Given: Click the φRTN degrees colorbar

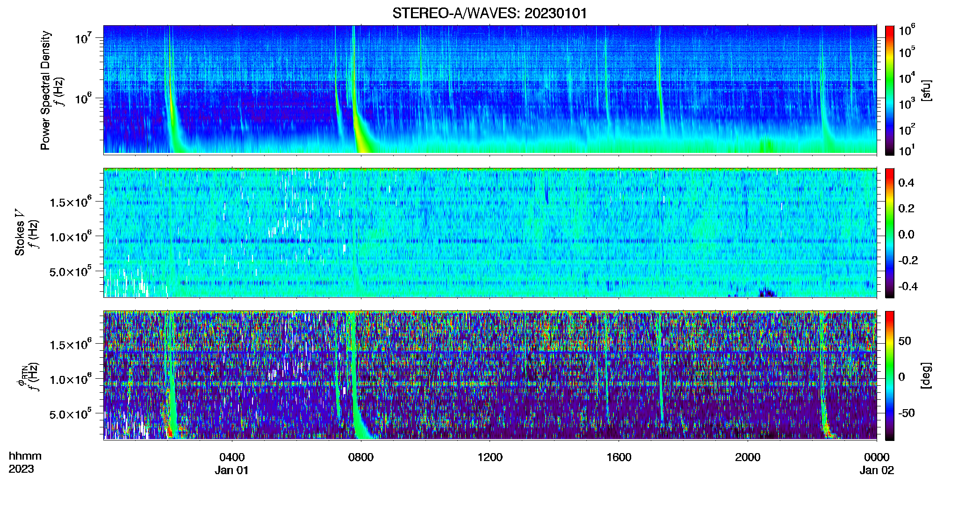Looking at the screenshot, I should (890, 375).
